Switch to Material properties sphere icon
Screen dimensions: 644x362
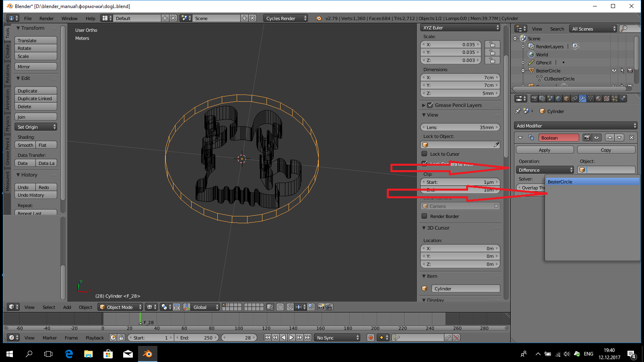point(599,99)
